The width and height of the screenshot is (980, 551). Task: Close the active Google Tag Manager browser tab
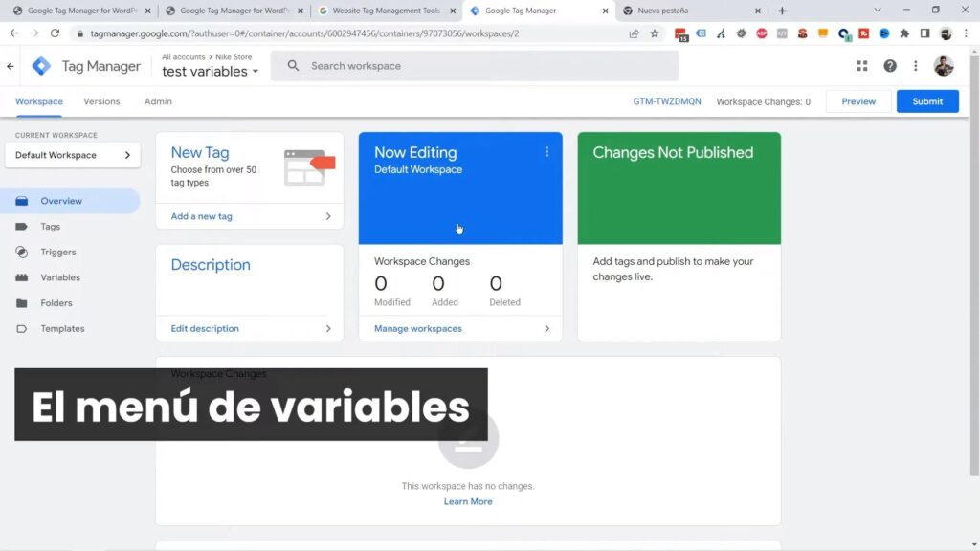click(605, 11)
